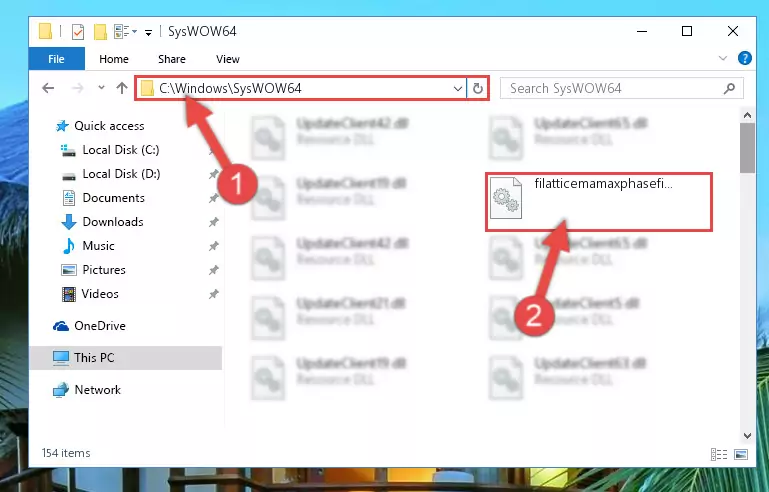Click the scroll down arrow of file list
Screen dimensions: 769x492
747,436
